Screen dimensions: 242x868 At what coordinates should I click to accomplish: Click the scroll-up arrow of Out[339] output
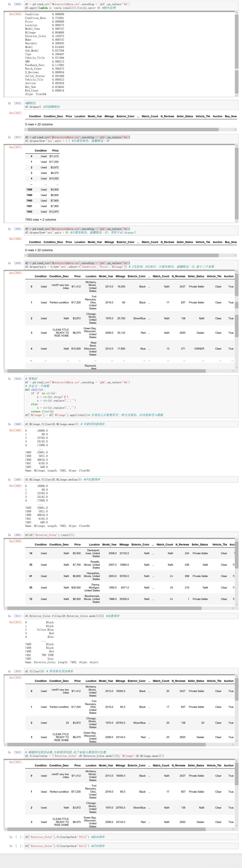pos(237,272)
